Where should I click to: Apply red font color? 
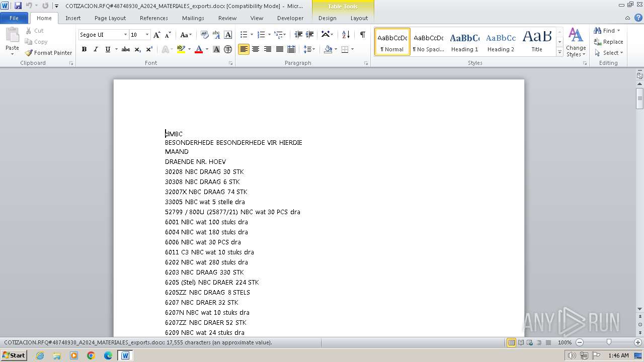199,49
